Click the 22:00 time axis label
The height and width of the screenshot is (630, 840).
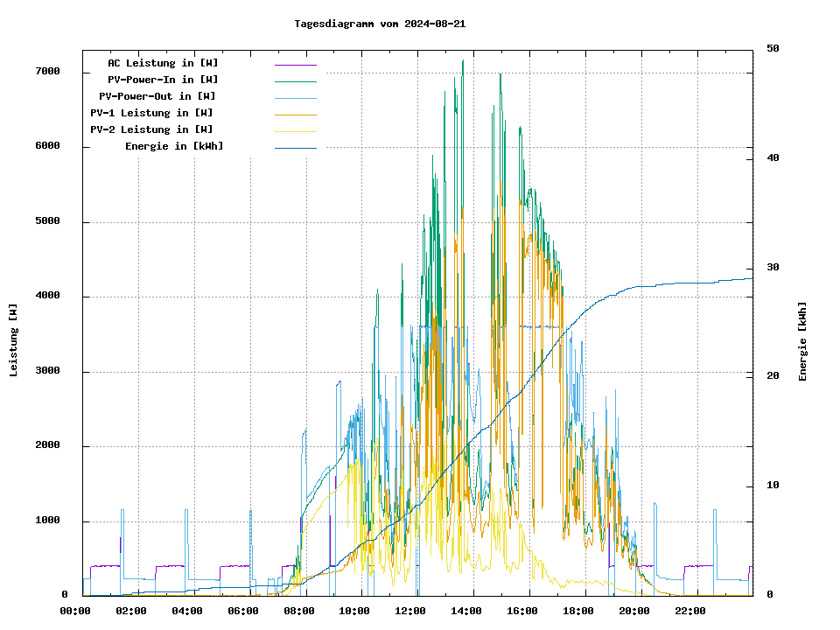690,611
